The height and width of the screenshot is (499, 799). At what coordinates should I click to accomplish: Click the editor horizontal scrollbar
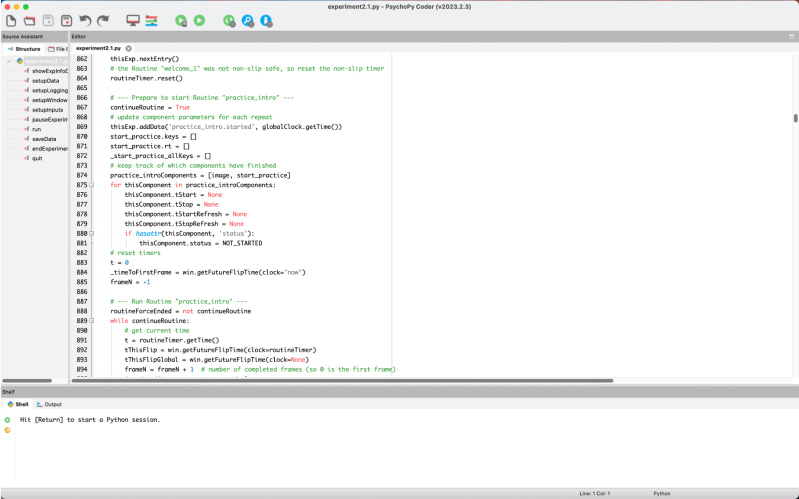(x=342, y=381)
